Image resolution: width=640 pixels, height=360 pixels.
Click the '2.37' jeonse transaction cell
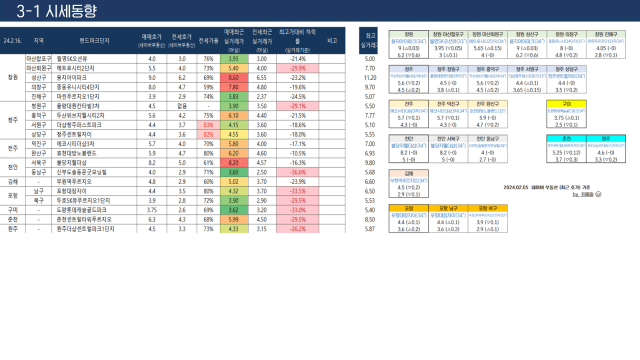(262, 97)
